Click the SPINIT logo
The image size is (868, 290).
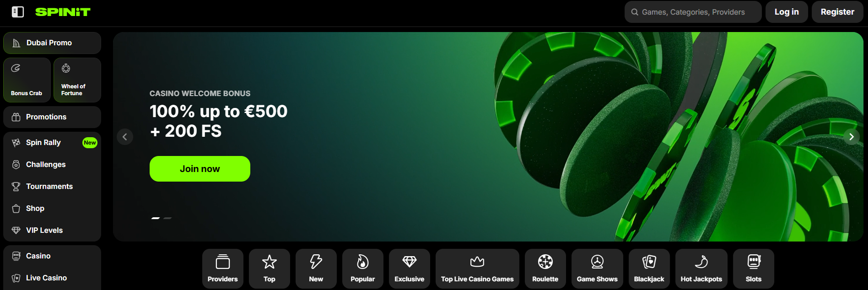tap(63, 12)
